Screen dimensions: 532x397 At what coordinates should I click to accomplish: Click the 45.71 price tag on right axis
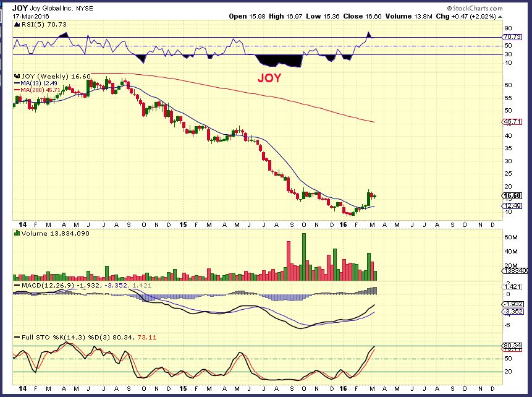(512, 122)
